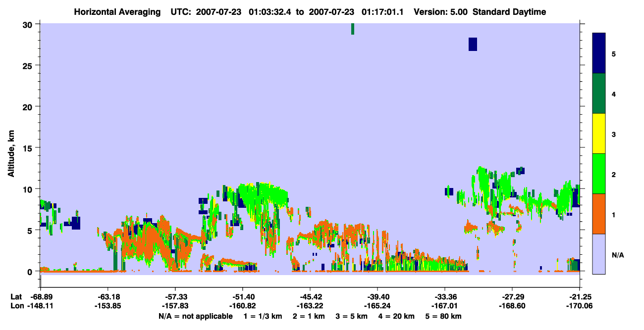Click the longitude value -160.82
644x330 pixels.
point(243,306)
